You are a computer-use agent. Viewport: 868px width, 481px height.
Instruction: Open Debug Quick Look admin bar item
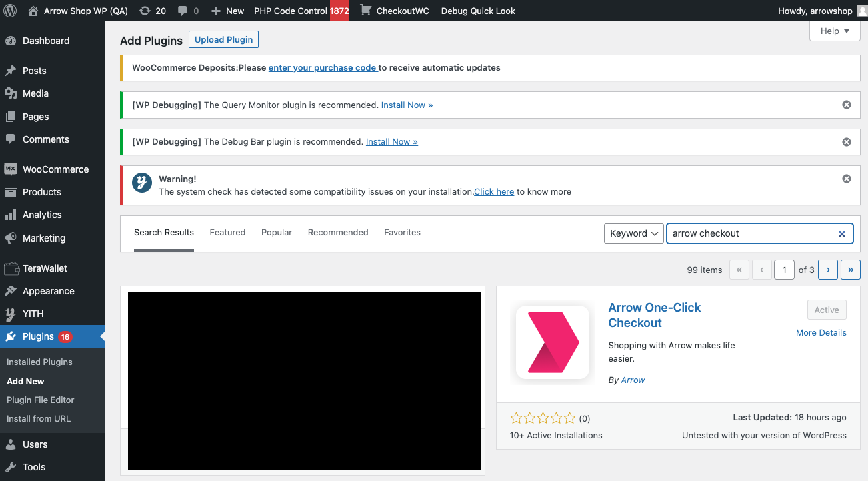tap(478, 11)
